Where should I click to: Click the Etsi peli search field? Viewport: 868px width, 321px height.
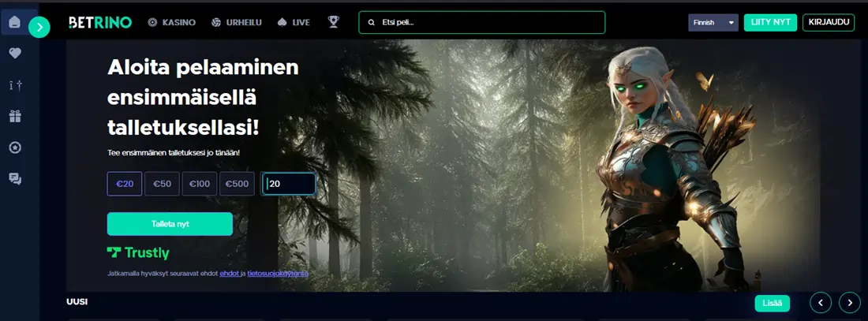pos(481,22)
